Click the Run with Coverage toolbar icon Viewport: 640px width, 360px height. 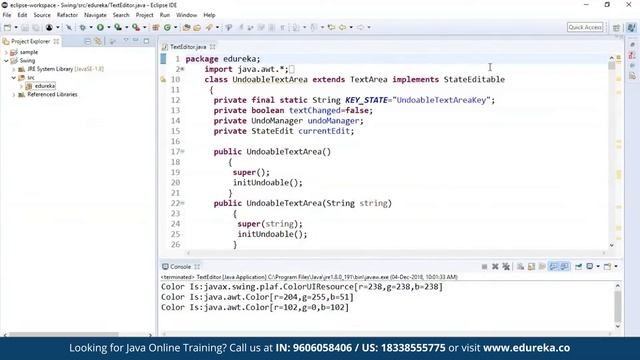[x=118, y=27]
